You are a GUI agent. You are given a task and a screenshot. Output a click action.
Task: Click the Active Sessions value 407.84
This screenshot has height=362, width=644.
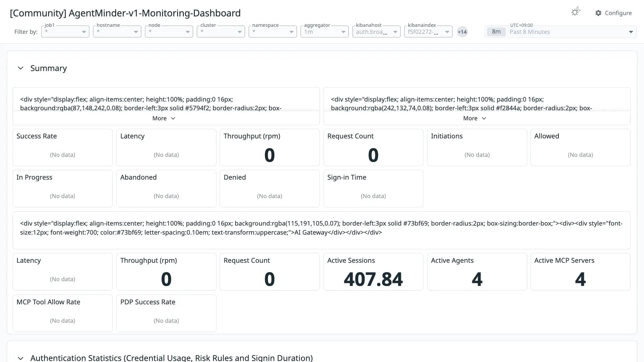tap(373, 279)
